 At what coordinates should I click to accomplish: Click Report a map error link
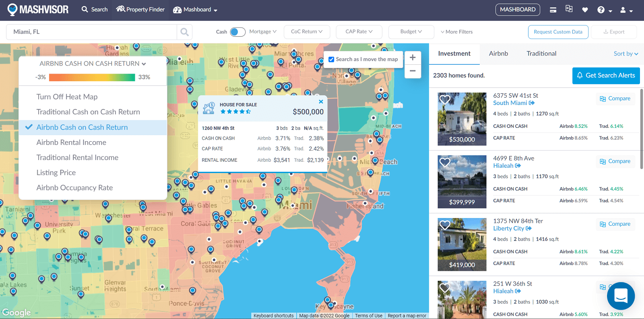(407, 316)
